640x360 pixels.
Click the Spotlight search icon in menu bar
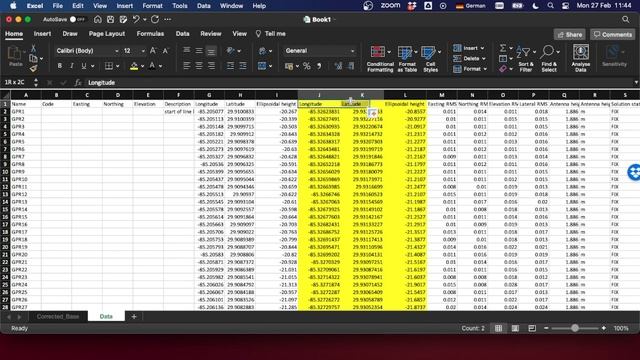(550, 6)
